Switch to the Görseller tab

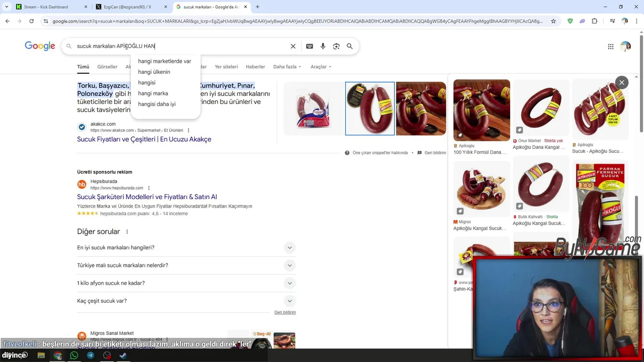point(107,67)
